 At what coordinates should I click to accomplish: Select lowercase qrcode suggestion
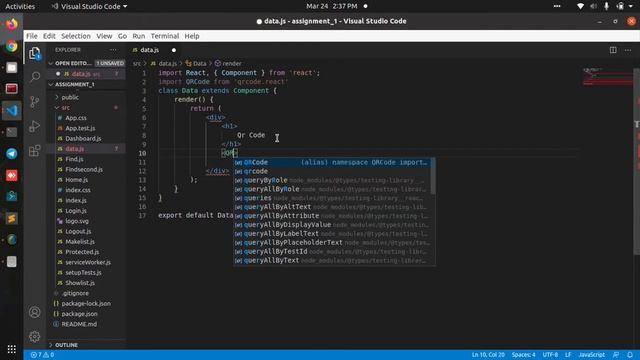click(331, 171)
